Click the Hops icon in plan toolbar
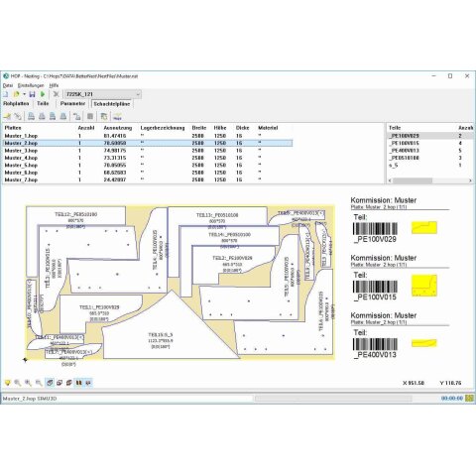Viewport: 476px width, 476px height. [x=117, y=116]
